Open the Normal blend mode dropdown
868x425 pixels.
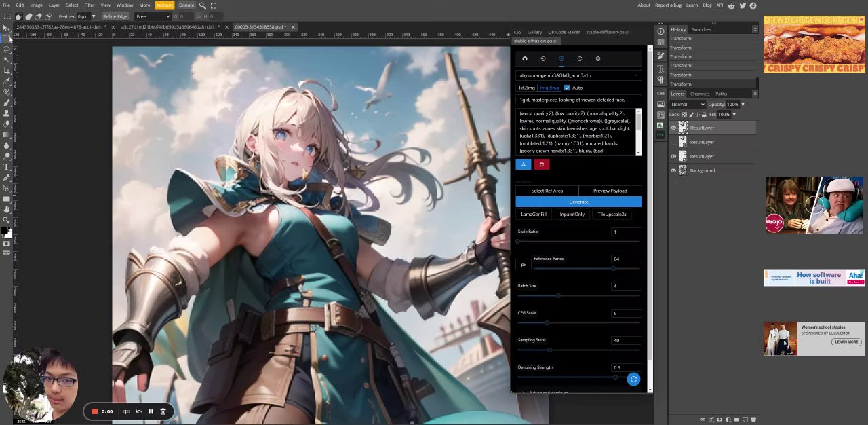[x=688, y=105]
